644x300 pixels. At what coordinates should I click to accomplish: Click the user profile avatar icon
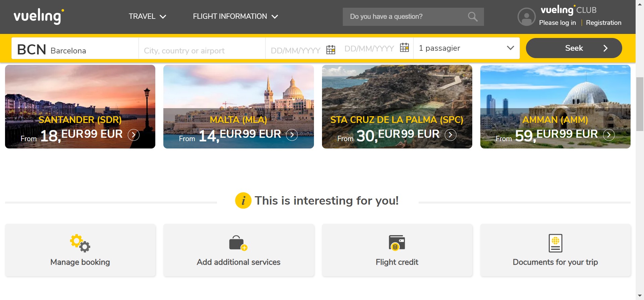tap(526, 17)
